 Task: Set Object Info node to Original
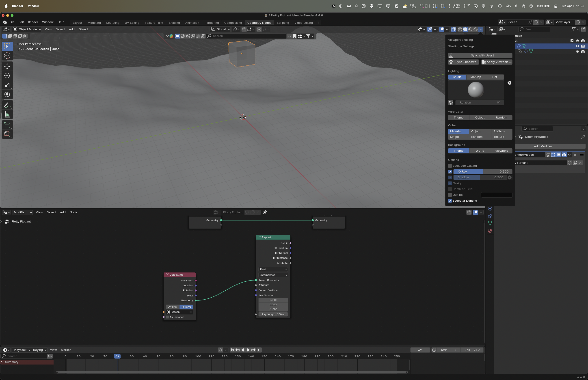173,307
